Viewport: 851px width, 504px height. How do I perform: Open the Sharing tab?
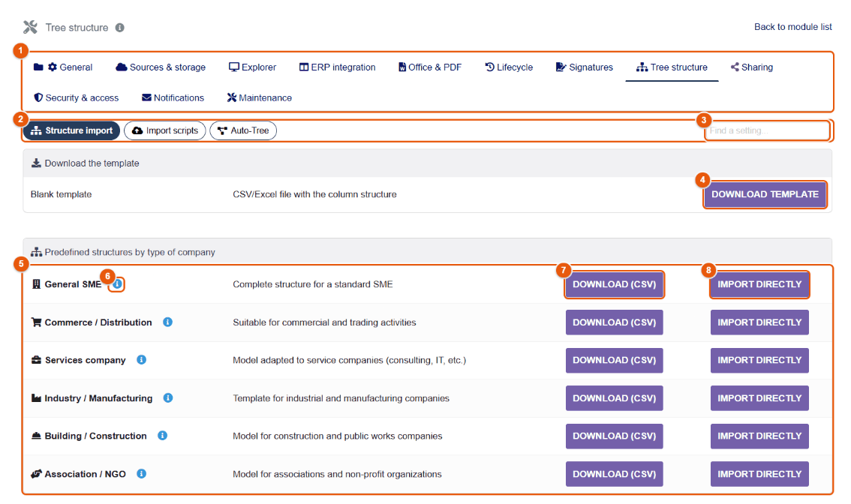point(752,67)
